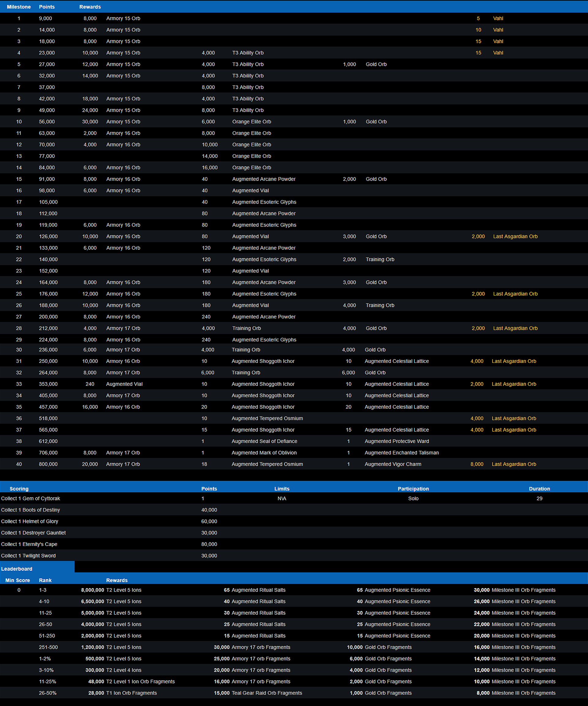Click 30,000 Milestone III Orb Fragments
Image resolution: width=588 pixels, height=706 pixels.
point(515,590)
